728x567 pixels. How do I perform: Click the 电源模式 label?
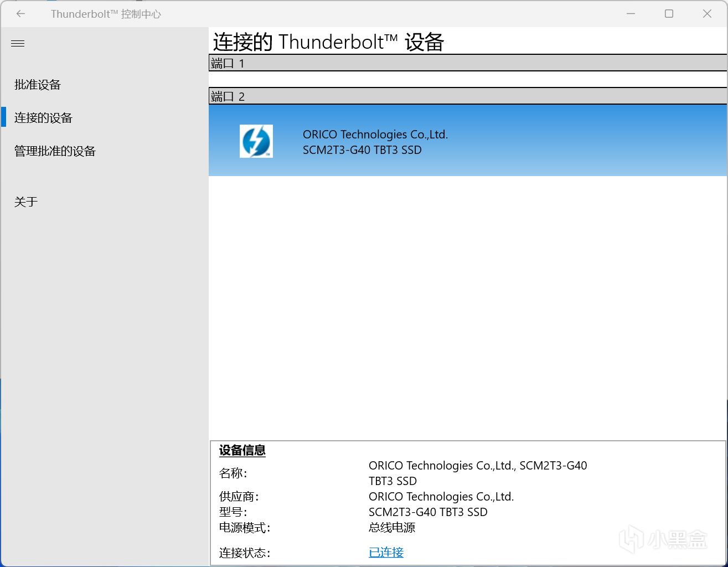[245, 528]
